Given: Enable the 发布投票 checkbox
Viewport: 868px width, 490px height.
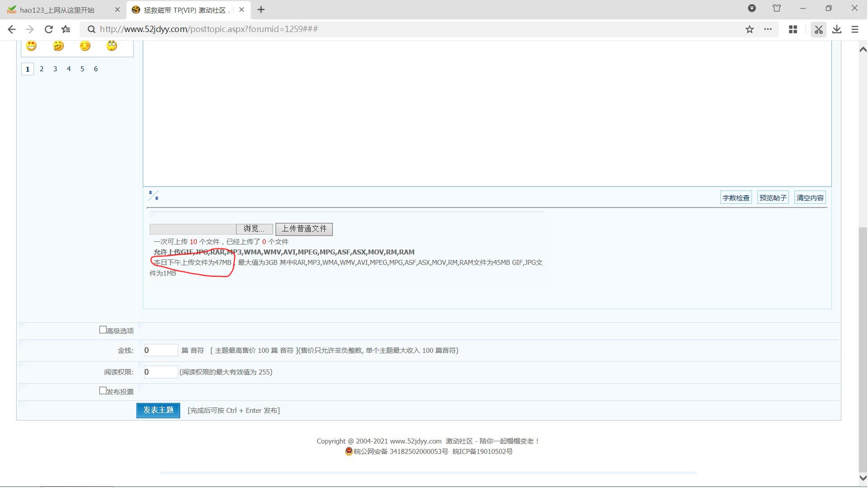Looking at the screenshot, I should tap(103, 391).
